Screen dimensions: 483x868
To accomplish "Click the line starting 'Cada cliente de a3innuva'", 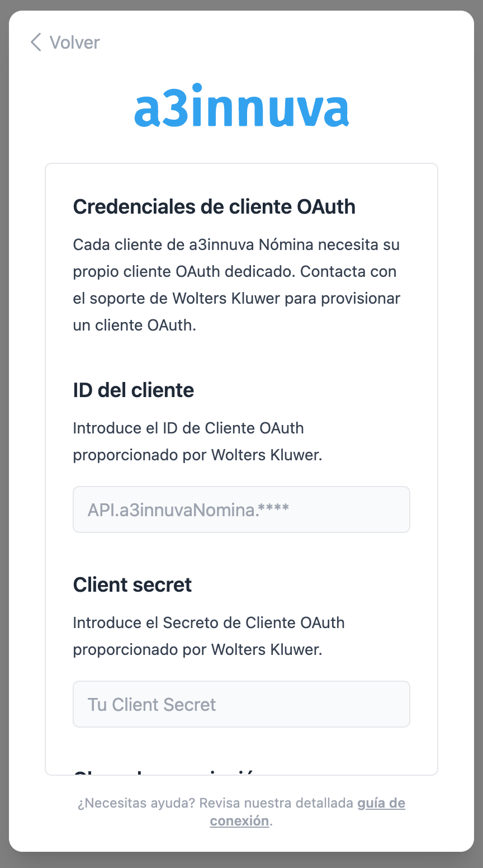I will click(236, 245).
